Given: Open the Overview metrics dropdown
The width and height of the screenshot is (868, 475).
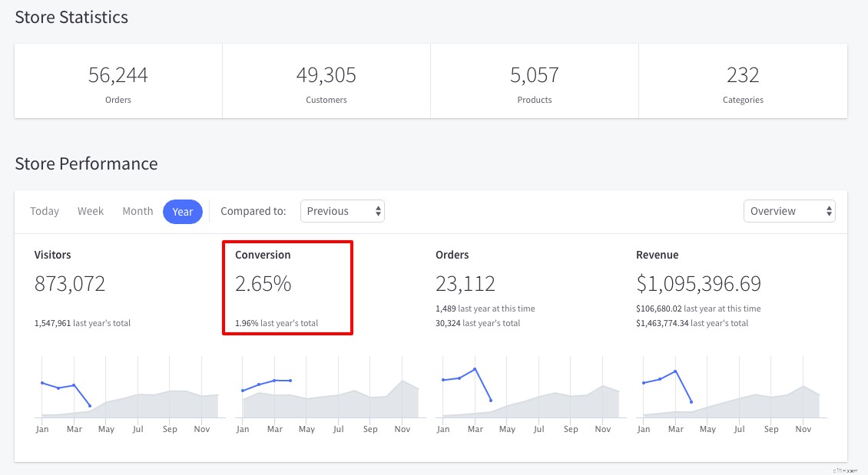Looking at the screenshot, I should (789, 210).
